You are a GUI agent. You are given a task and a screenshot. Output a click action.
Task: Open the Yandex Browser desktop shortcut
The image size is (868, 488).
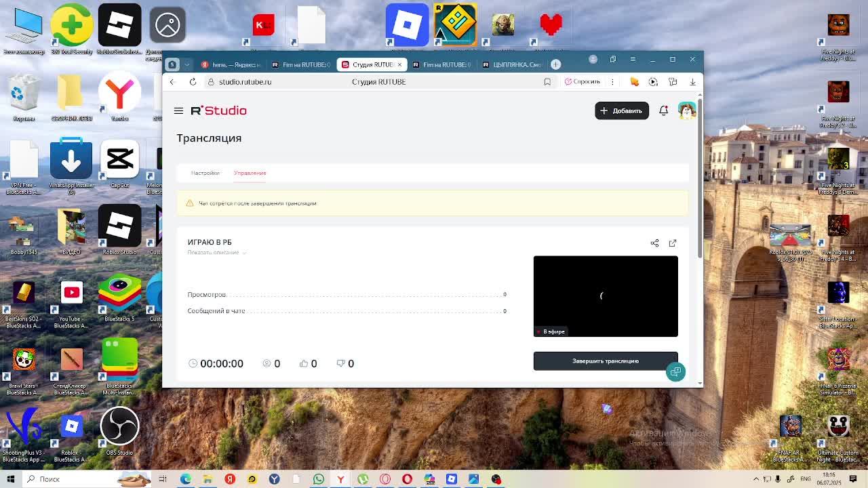coord(119,97)
